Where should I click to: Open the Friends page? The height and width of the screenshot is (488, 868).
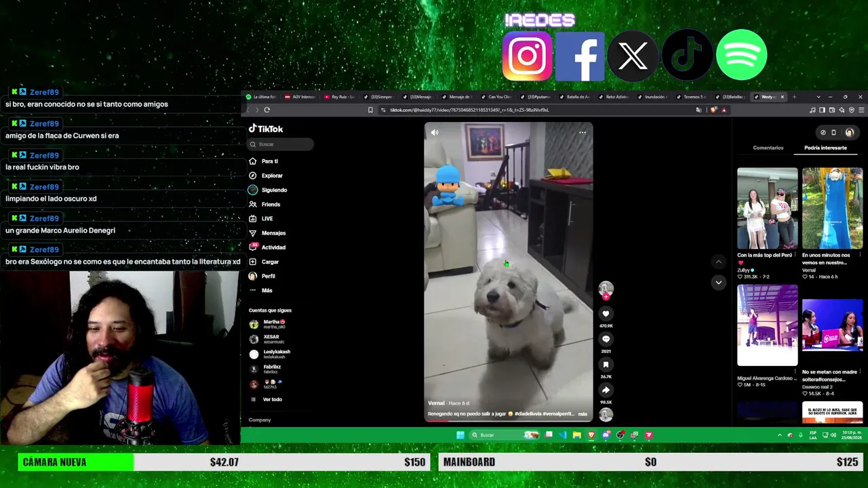point(264,204)
